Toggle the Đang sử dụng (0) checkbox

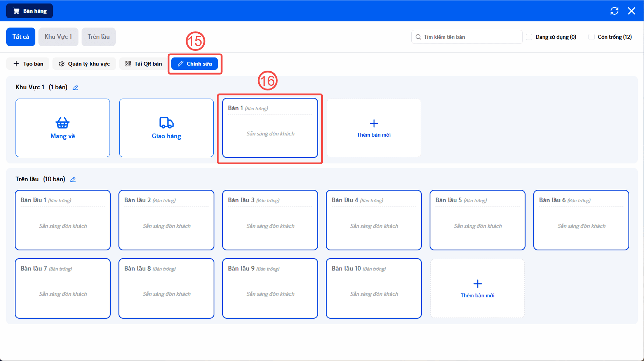click(529, 37)
